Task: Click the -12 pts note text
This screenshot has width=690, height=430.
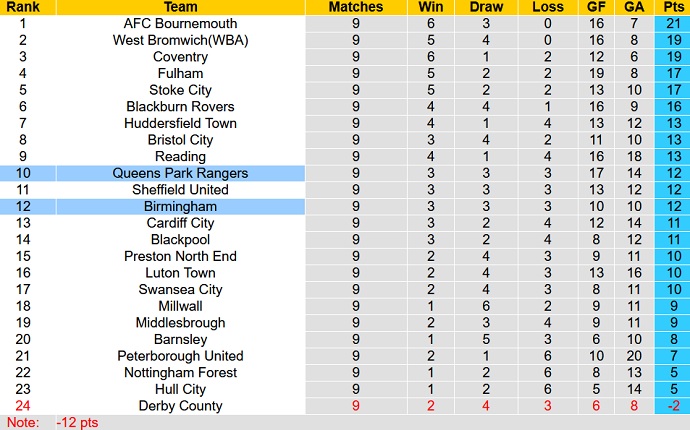Action: [77, 423]
